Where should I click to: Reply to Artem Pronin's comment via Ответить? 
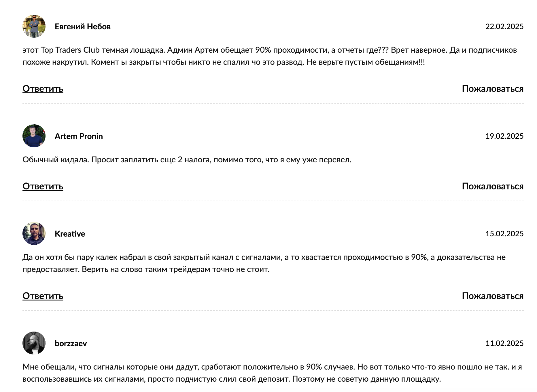[x=43, y=186]
